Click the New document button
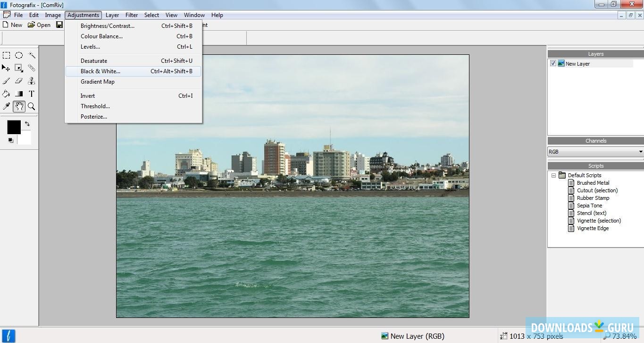644x343 pixels. (x=12, y=25)
